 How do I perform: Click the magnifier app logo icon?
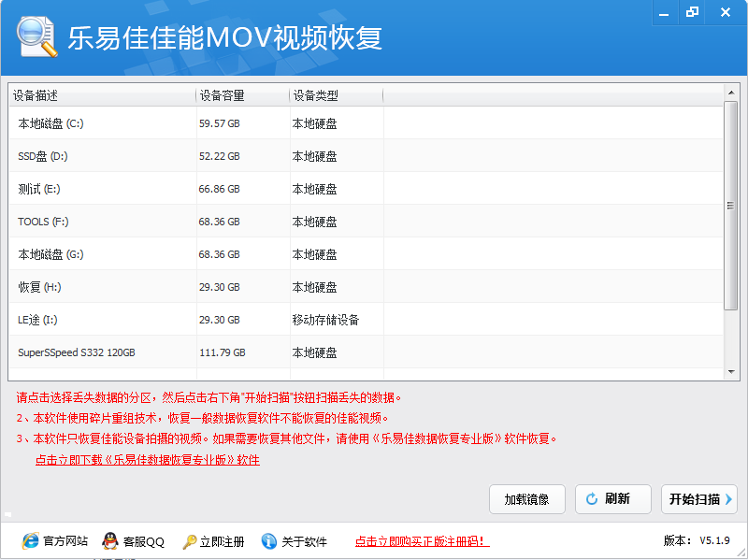click(x=36, y=36)
